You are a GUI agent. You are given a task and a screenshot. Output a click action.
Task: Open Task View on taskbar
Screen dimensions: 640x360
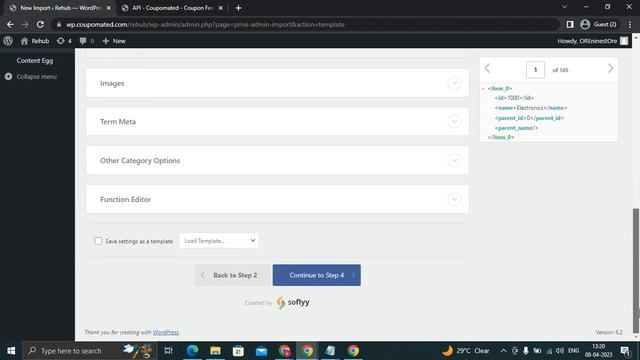tap(168, 351)
